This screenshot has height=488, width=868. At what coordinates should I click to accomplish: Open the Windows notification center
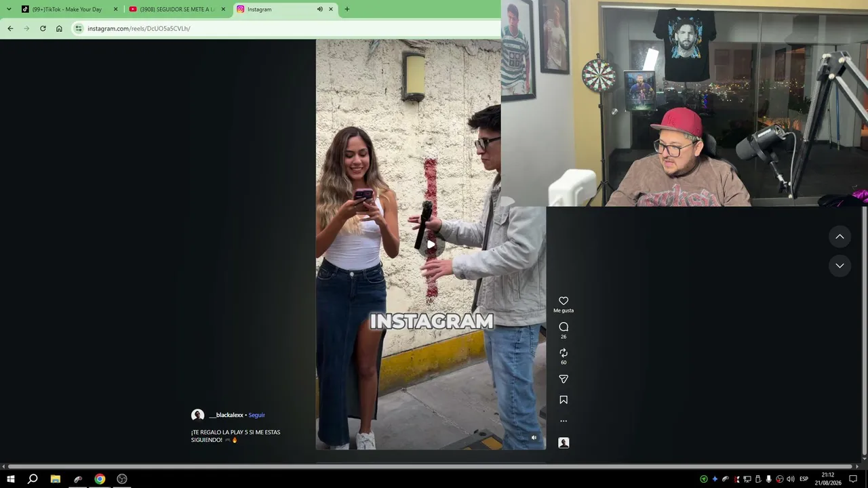[x=853, y=479]
